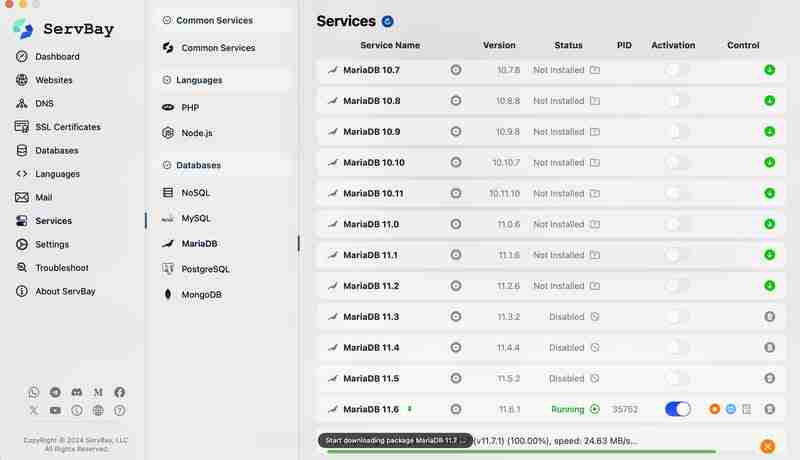Screen dimensions: 800x460
Task: Enable the MariaDB 11.5 activation toggle
Action: pyautogui.click(x=678, y=379)
